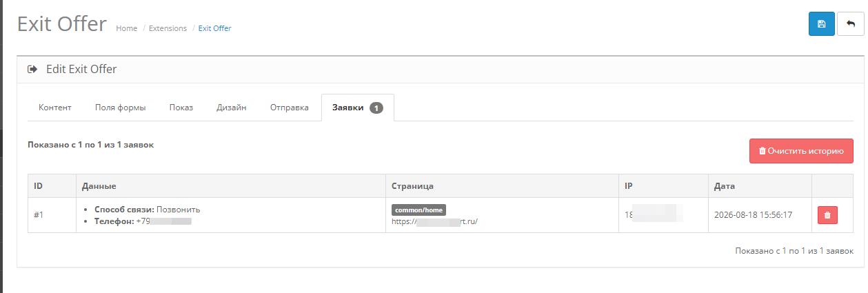This screenshot has width=868, height=293.
Task: Select the Отправка tab
Action: 290,108
